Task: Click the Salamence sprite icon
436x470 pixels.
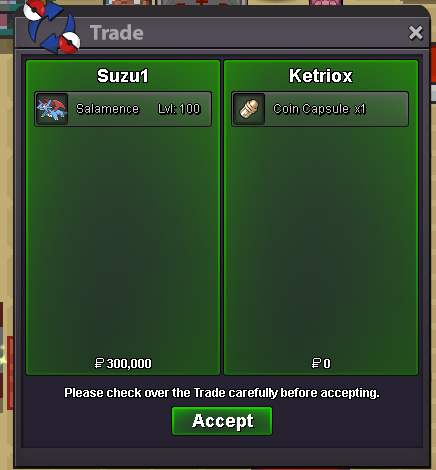Action: [52, 109]
